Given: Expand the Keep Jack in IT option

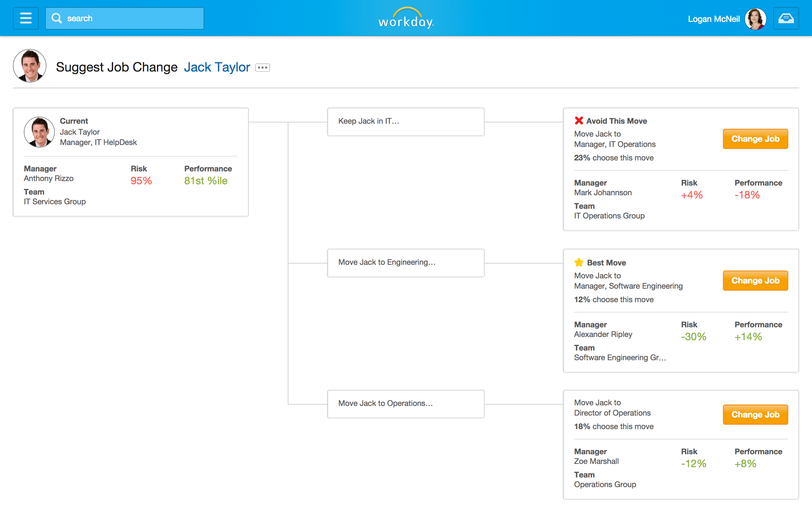Looking at the screenshot, I should [406, 122].
